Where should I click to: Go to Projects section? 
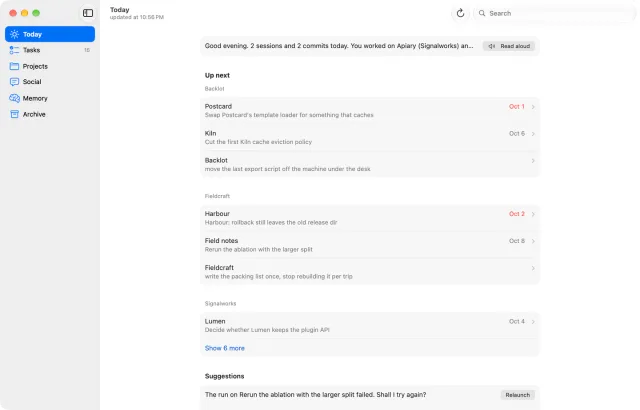point(50,66)
